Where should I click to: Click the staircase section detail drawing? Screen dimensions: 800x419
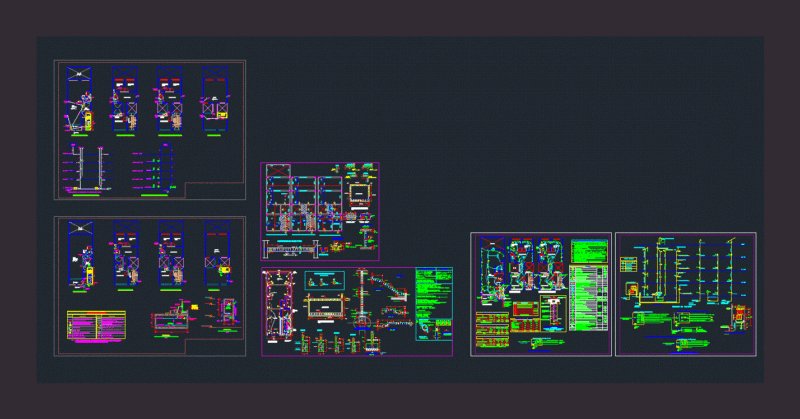390,287
